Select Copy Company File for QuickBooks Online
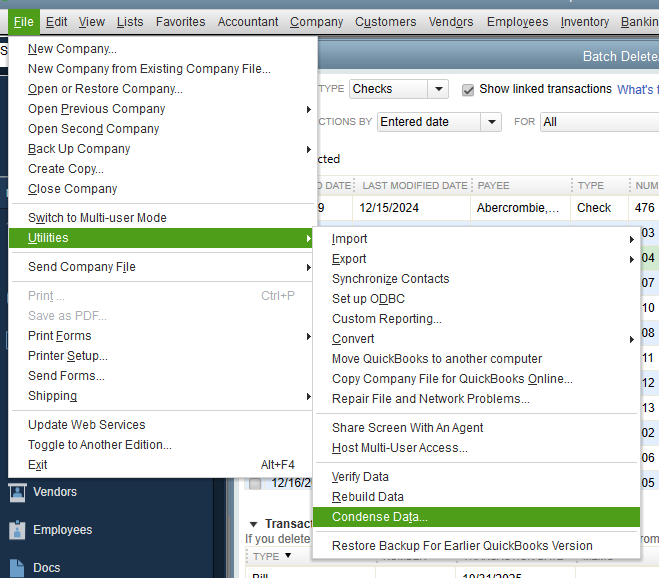 click(477, 379)
